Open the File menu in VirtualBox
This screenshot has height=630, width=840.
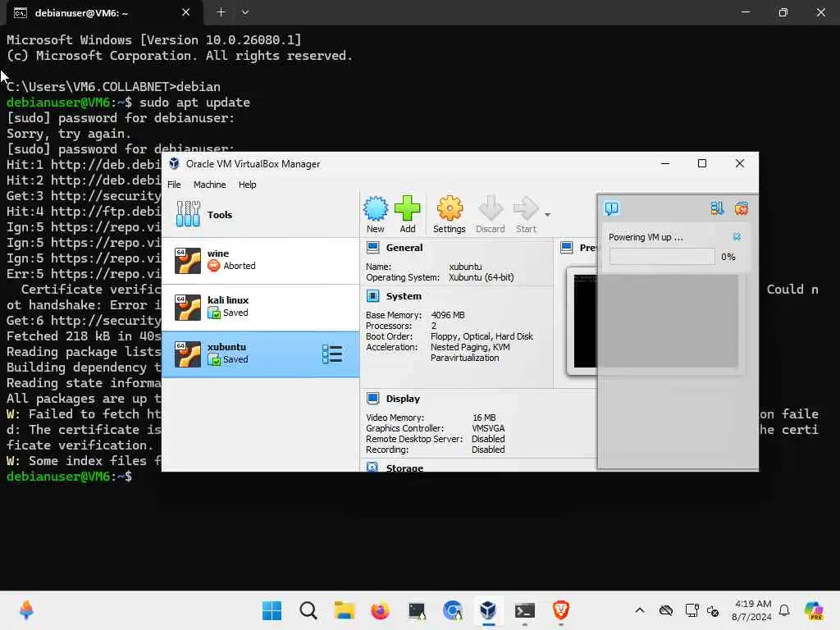click(174, 185)
